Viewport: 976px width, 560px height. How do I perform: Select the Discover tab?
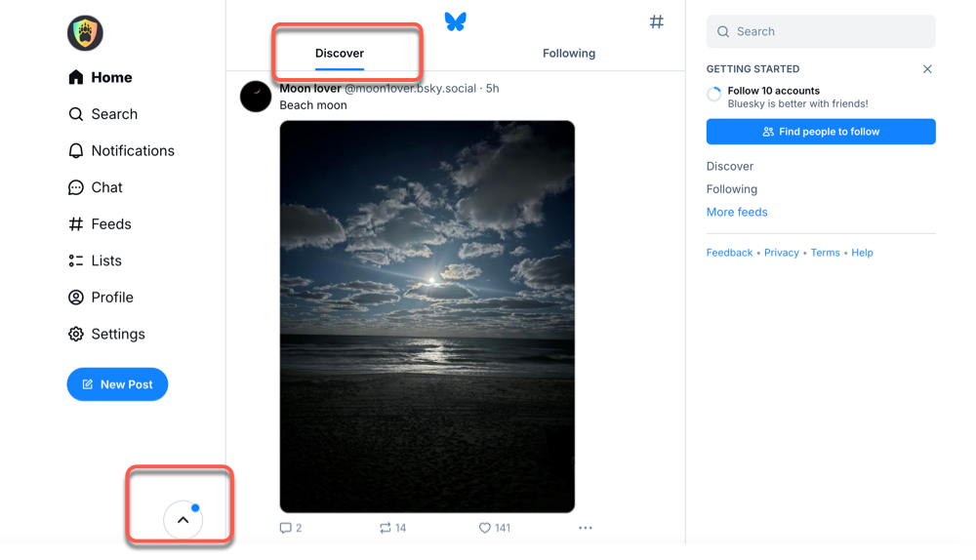(340, 54)
